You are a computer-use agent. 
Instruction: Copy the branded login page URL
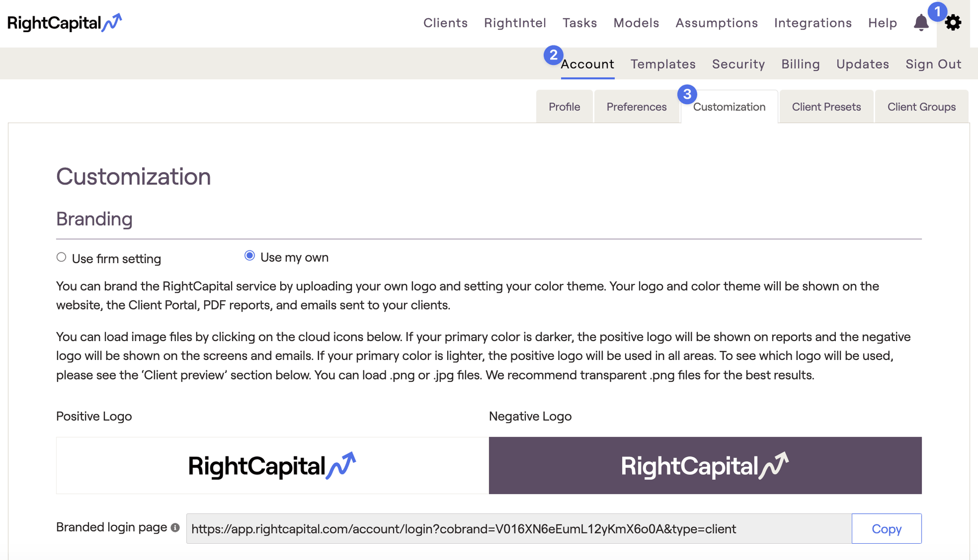[886, 528]
